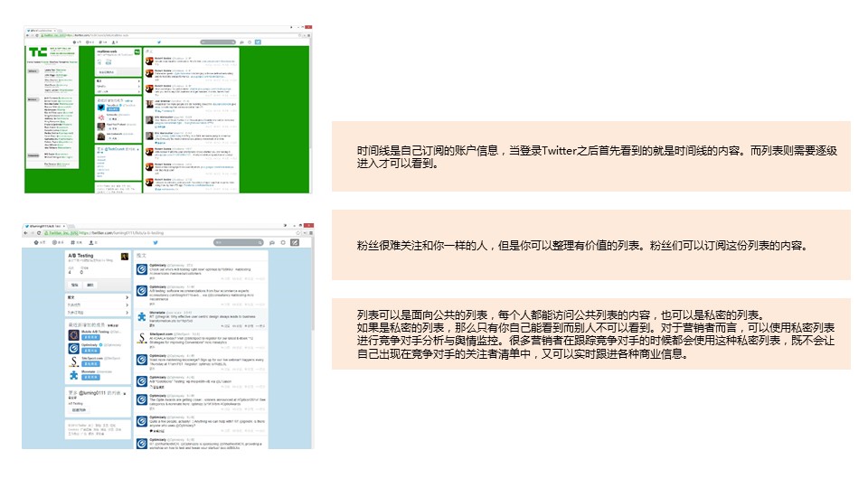
Task: Click Optimizely avatar in recent members panel
Action: [x=73, y=349]
